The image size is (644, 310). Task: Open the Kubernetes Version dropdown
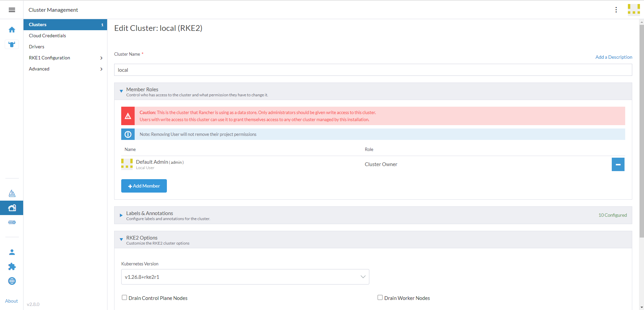(x=245, y=277)
